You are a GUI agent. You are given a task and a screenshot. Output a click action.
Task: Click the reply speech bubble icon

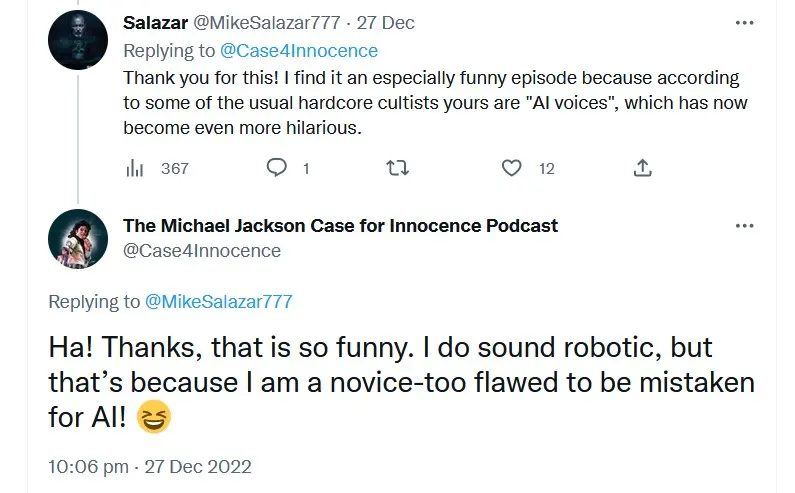click(277, 168)
